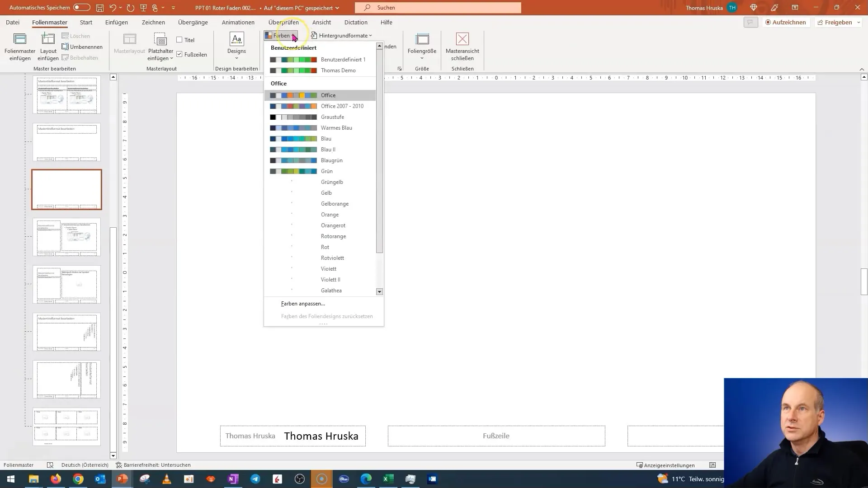Click the Farben dropdown button
This screenshot has height=488, width=868.
281,35
